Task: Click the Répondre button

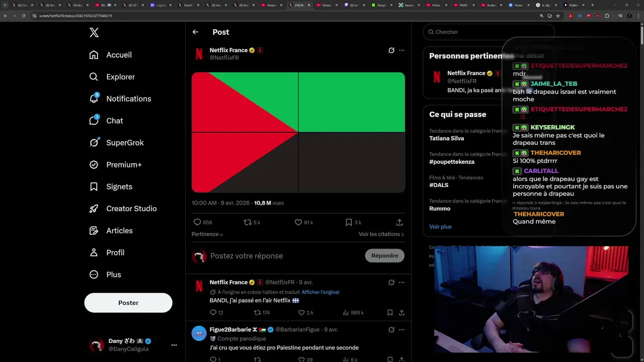Action: coord(384,256)
